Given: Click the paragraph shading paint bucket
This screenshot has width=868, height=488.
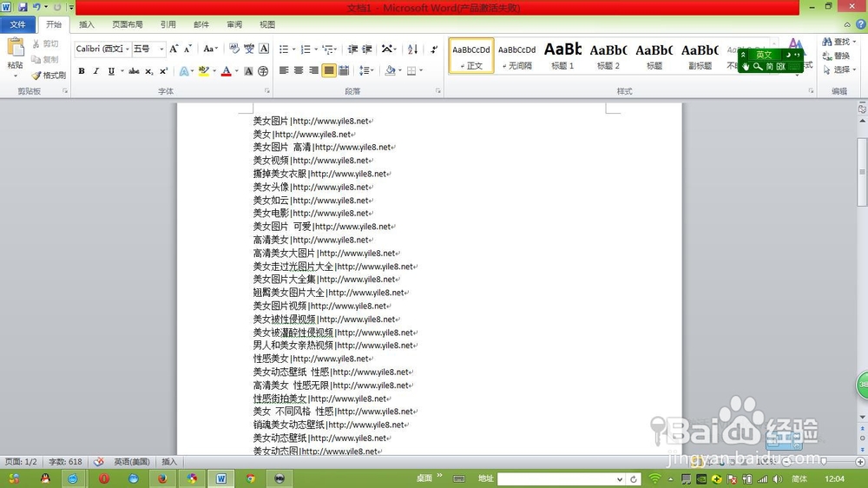Looking at the screenshot, I should (x=391, y=70).
